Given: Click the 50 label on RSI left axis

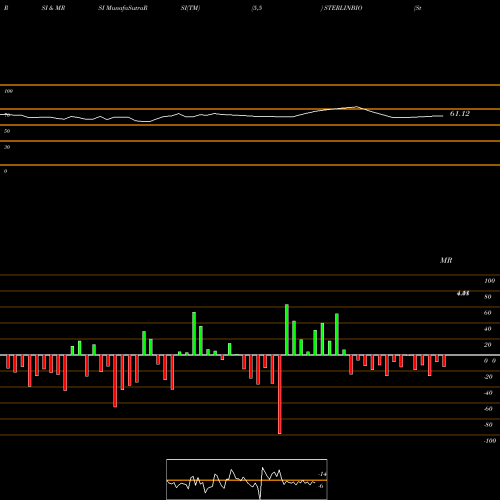Looking at the screenshot, I should pos(7,131).
